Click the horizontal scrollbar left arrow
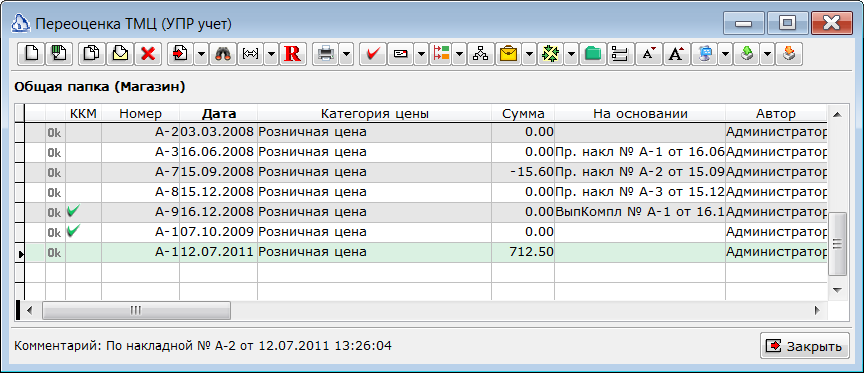864x373 pixels. click(30, 310)
